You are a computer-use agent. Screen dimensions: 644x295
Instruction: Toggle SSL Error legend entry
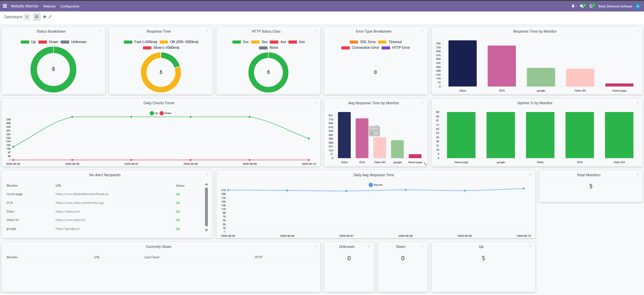click(363, 42)
